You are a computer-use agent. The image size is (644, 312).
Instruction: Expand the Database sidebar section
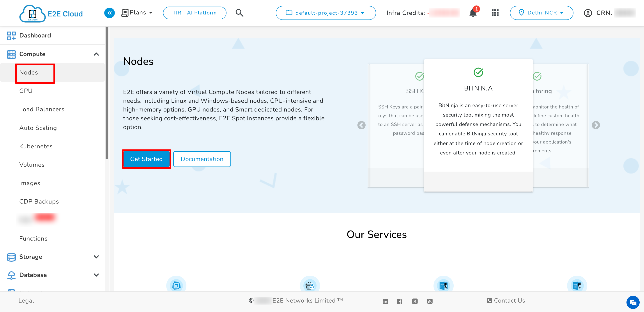(96, 275)
